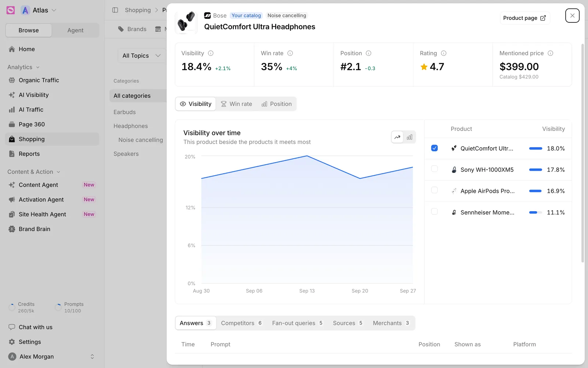The image size is (588, 368).
Task: Open Brand Brain
Action: tap(52, 229)
